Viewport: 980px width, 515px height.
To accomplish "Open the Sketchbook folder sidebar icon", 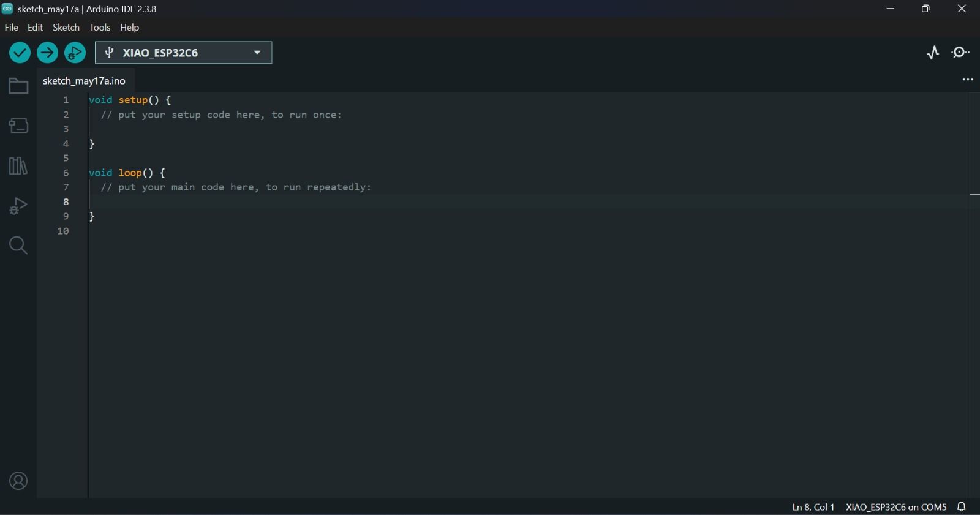I will [x=18, y=86].
